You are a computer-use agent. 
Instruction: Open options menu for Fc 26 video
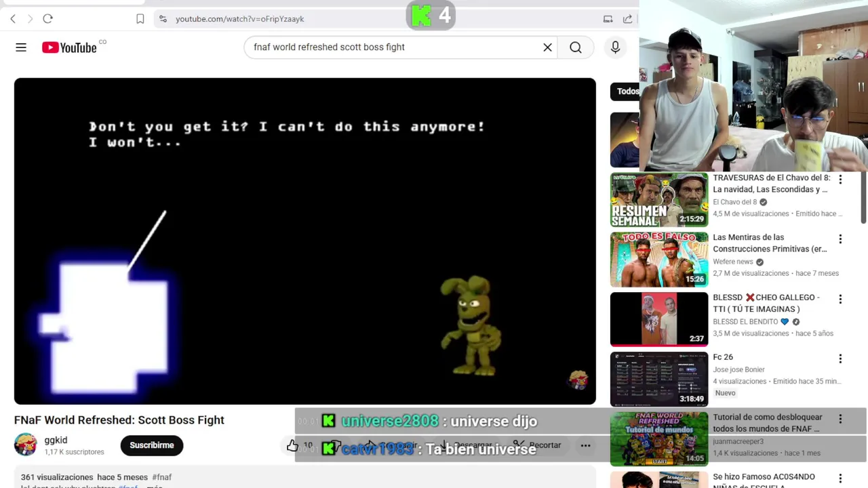[840, 359]
